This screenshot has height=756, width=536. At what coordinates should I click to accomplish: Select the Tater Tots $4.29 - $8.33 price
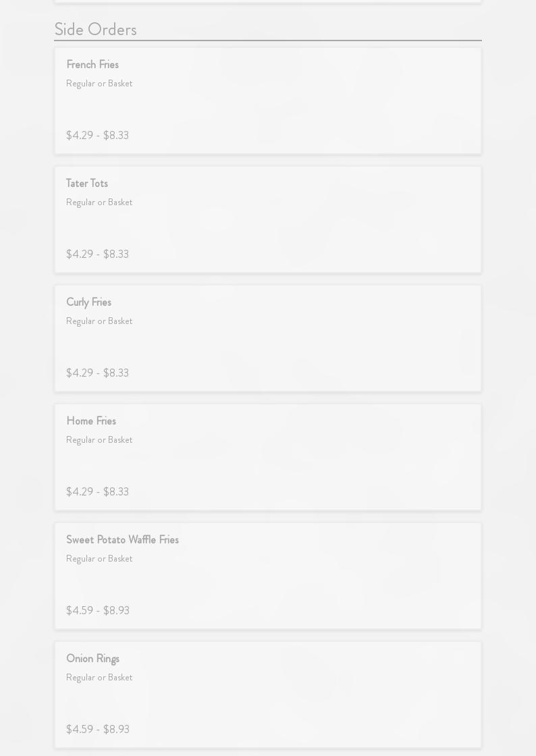coord(97,254)
